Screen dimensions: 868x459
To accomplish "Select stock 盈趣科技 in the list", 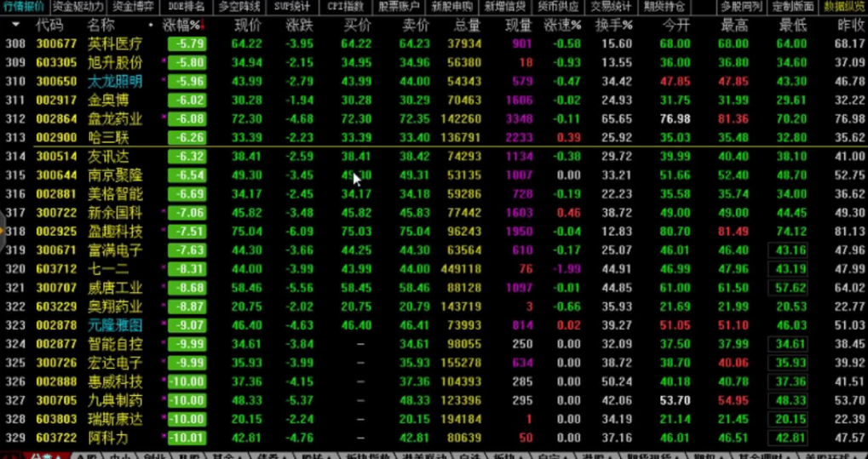I will click(115, 232).
